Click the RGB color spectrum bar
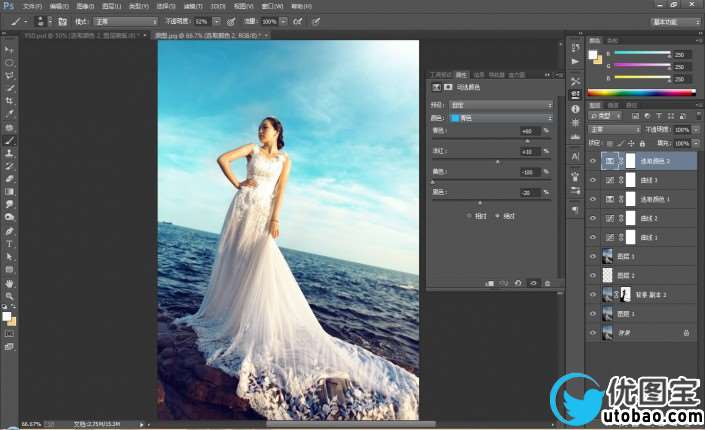Screen dimensions: 705x430 click(x=641, y=92)
